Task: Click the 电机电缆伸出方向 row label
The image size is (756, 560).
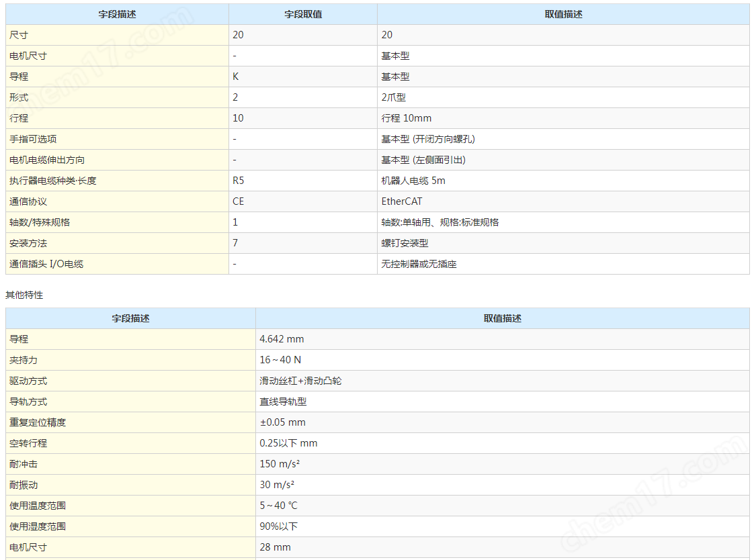Action: (x=47, y=160)
